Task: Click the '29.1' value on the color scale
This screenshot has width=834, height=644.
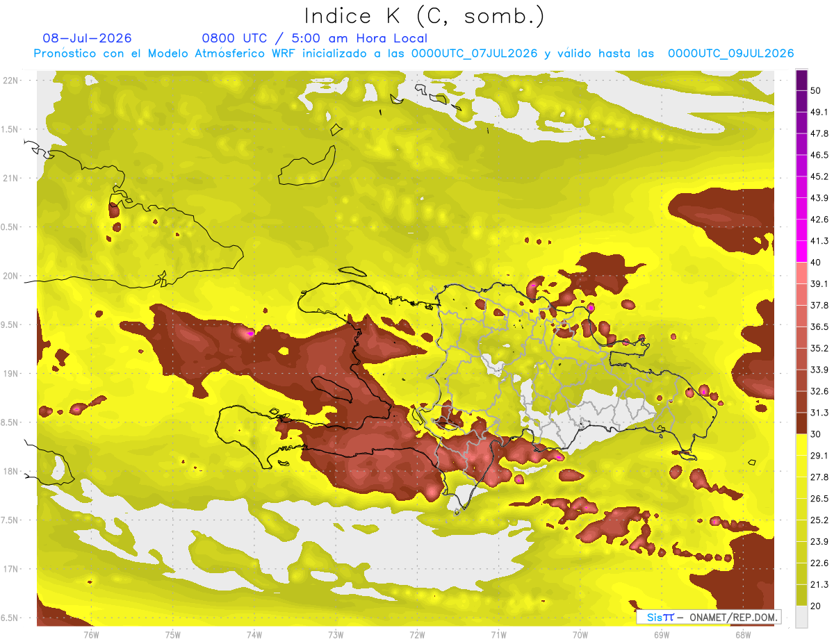Action: pyautogui.click(x=819, y=456)
